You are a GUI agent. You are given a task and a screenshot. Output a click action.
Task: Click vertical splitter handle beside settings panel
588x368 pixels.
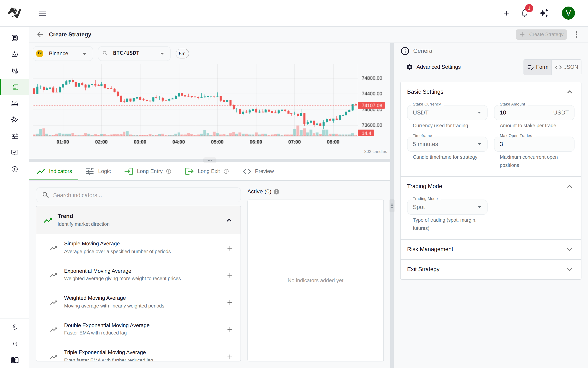tap(392, 206)
